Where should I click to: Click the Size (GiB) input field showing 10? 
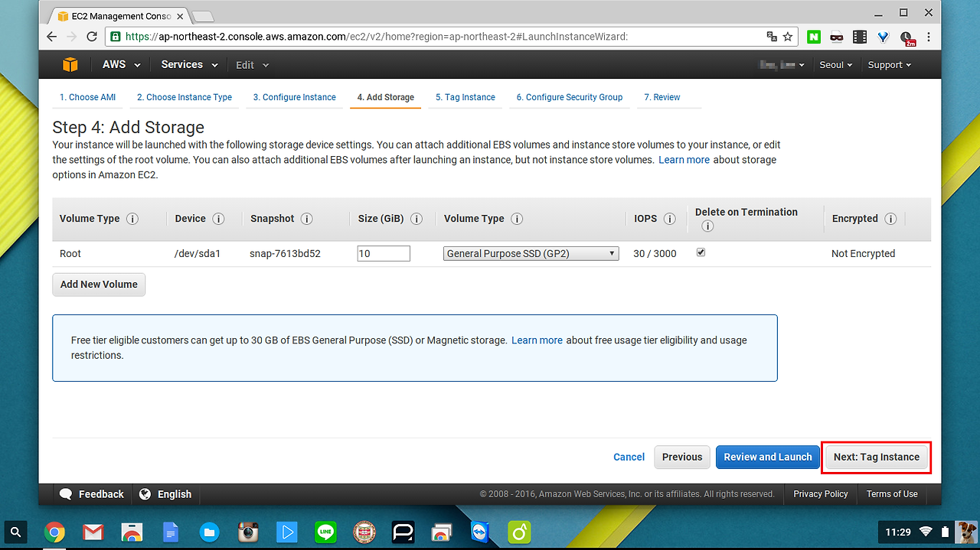(384, 253)
